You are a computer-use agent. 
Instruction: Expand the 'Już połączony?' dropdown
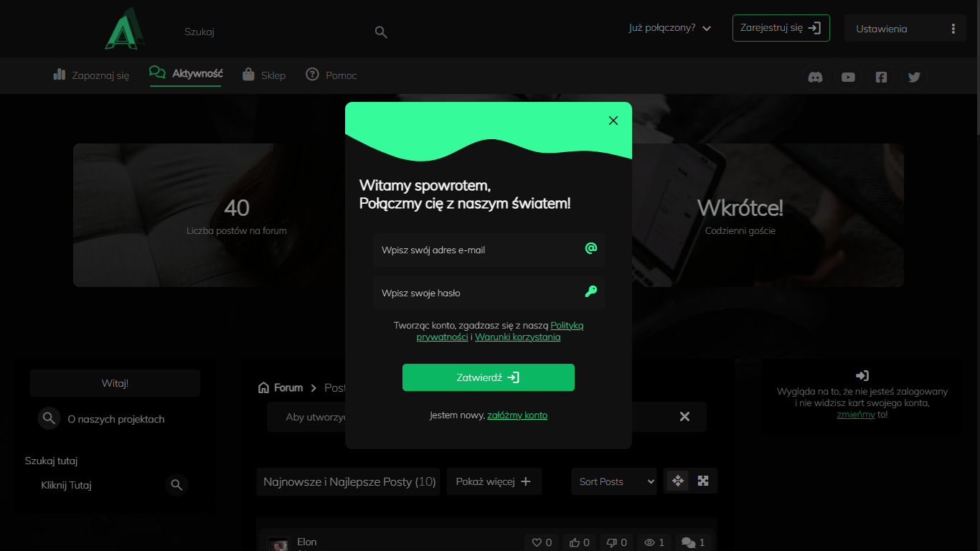[x=670, y=28]
